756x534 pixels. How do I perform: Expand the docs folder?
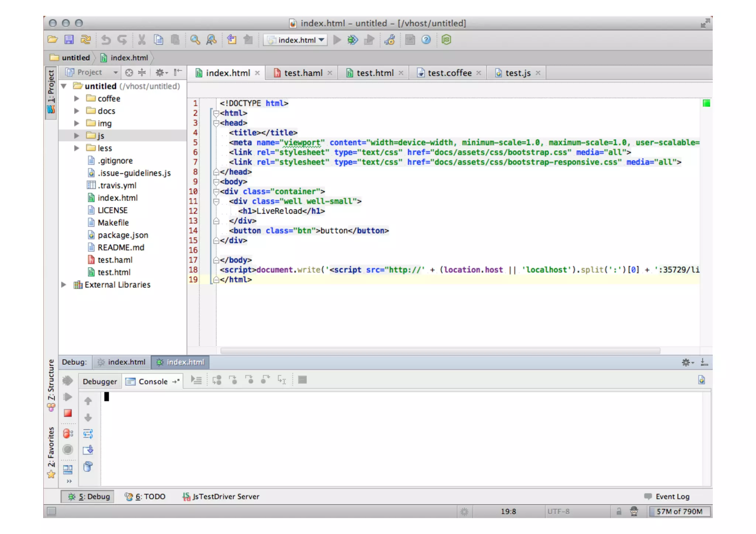click(76, 111)
